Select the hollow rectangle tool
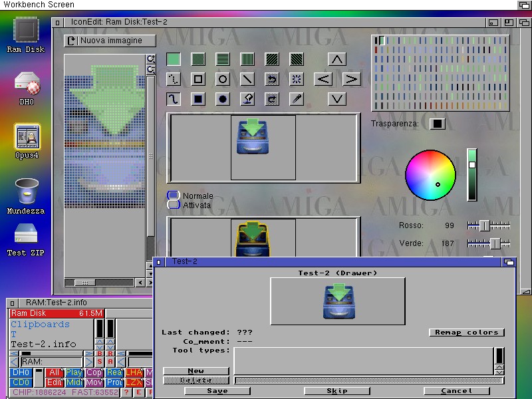The width and height of the screenshot is (532, 399). [x=198, y=79]
